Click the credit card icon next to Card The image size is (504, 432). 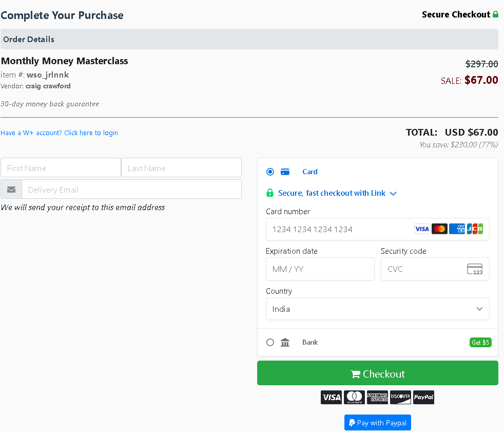285,172
